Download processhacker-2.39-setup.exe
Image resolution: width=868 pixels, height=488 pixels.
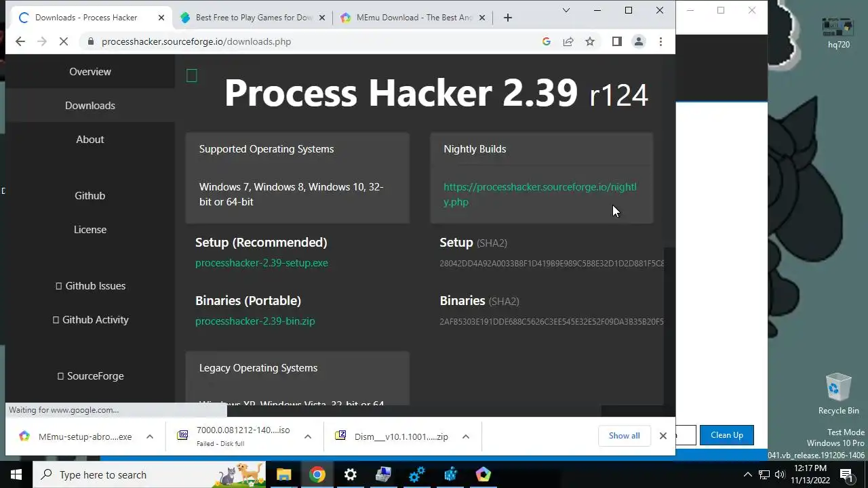pos(262,263)
